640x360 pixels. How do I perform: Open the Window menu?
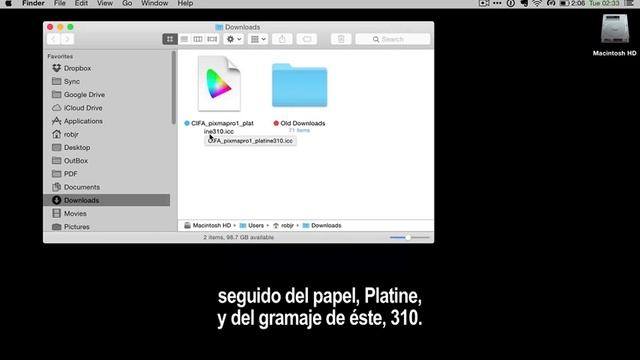[x=155, y=3]
